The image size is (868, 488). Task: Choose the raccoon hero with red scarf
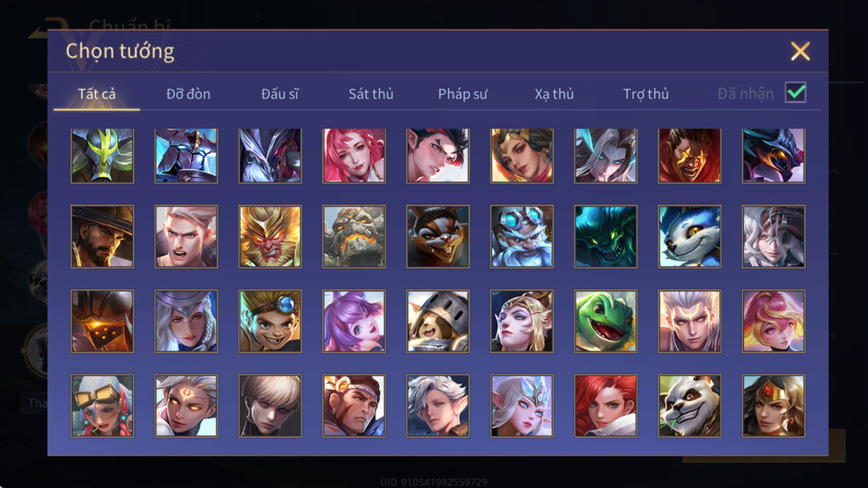438,236
